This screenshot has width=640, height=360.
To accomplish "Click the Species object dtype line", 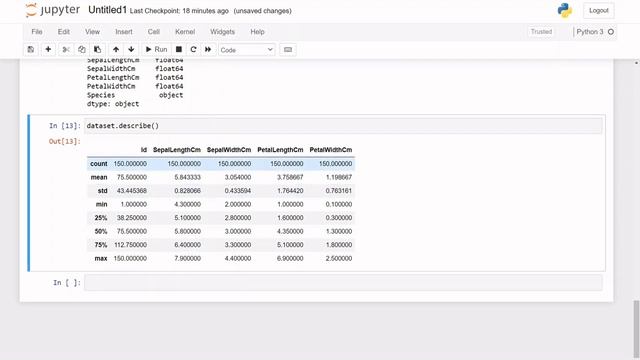I will [135, 95].
